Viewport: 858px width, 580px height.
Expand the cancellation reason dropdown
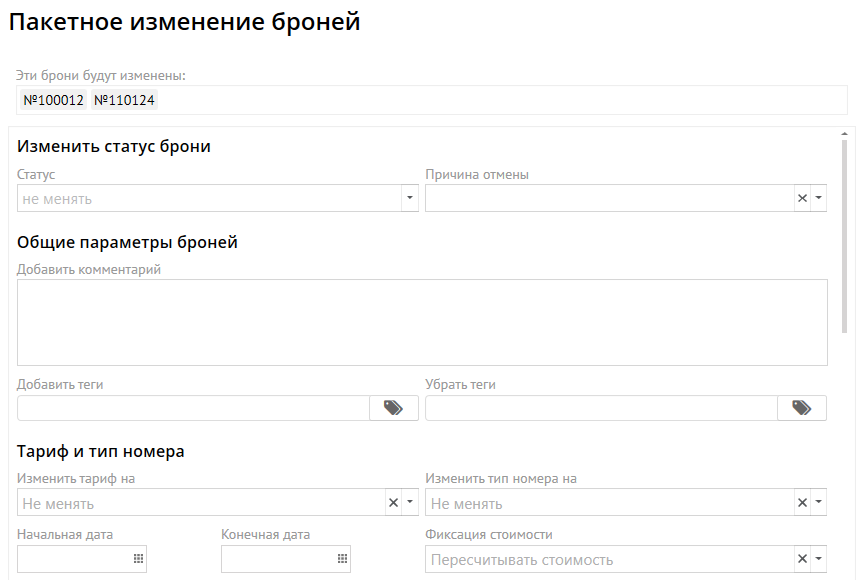pos(819,198)
